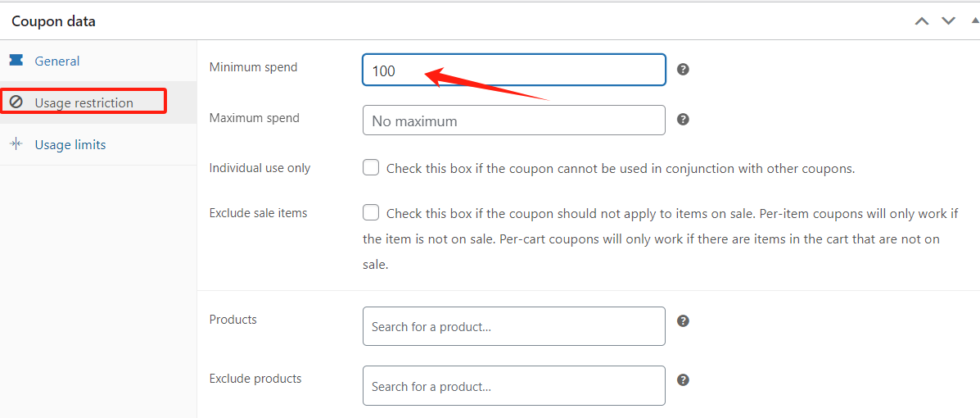Click the ban icon for Usage restriction

tap(16, 102)
